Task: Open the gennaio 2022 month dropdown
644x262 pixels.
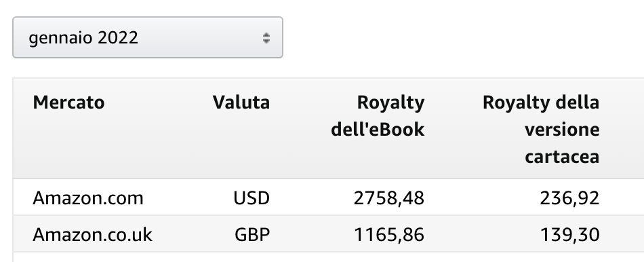Action: coord(148,37)
